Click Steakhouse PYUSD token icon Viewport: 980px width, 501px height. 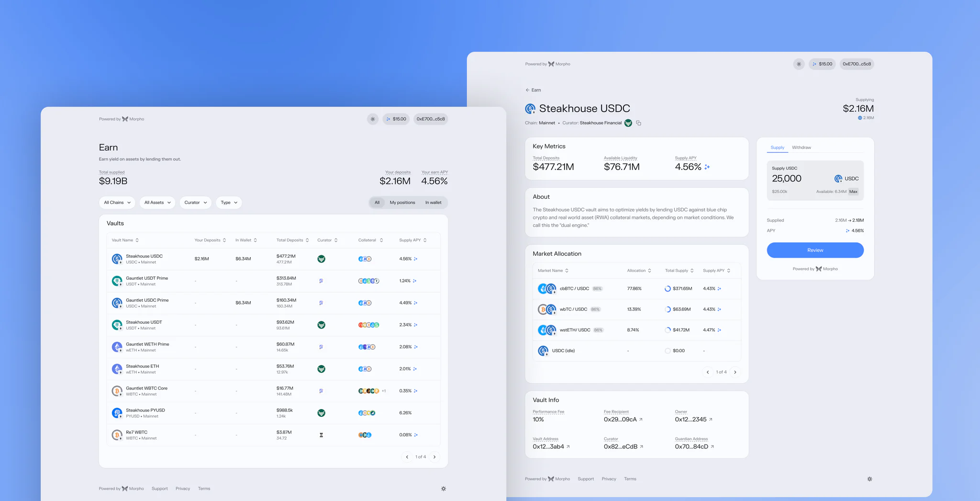[117, 413]
